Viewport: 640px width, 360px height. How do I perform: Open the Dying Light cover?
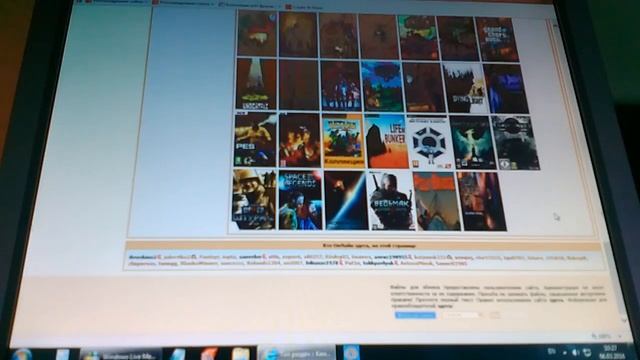465,88
